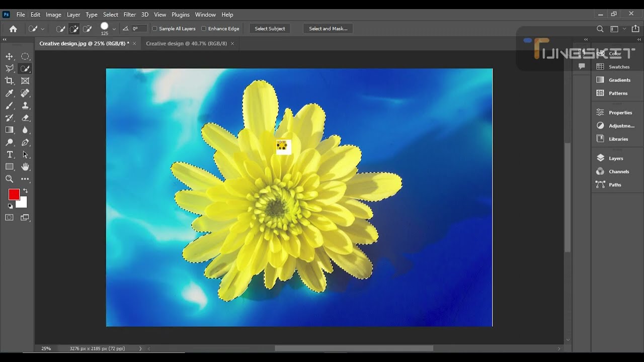Select the Quick Selection tool in toolbox
The image size is (644, 362).
tap(25, 68)
